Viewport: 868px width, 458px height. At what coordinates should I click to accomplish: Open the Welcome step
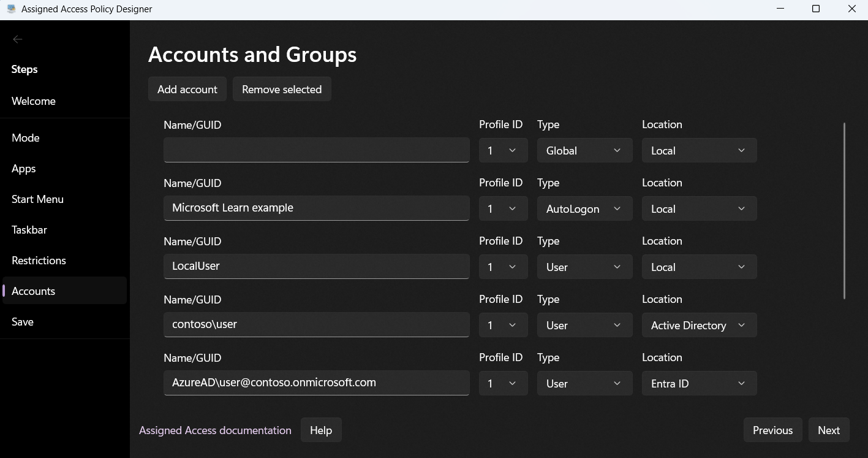pos(64,101)
